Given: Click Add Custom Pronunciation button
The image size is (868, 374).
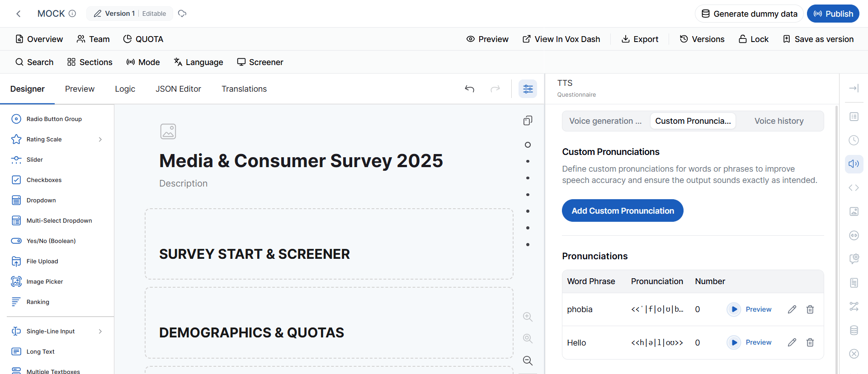Looking at the screenshot, I should (623, 210).
